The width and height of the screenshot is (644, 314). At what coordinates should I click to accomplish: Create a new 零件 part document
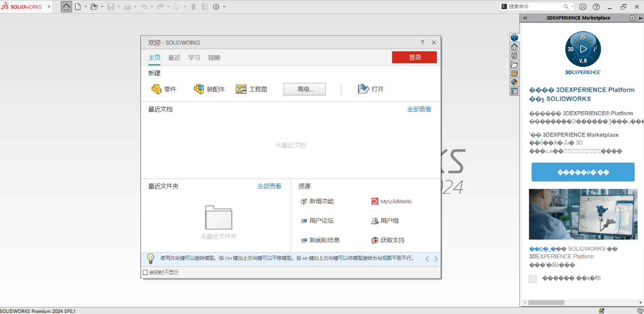coord(164,89)
